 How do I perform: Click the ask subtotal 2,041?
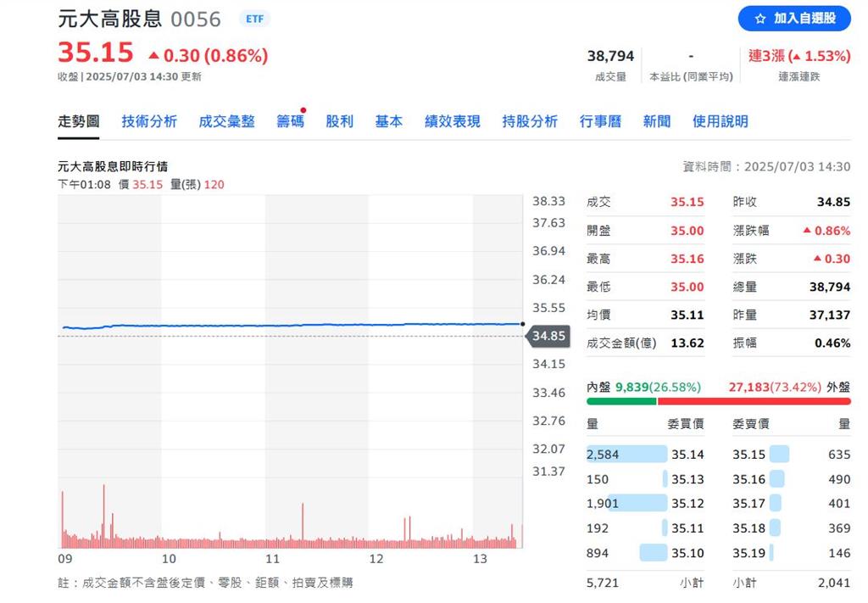tap(834, 583)
